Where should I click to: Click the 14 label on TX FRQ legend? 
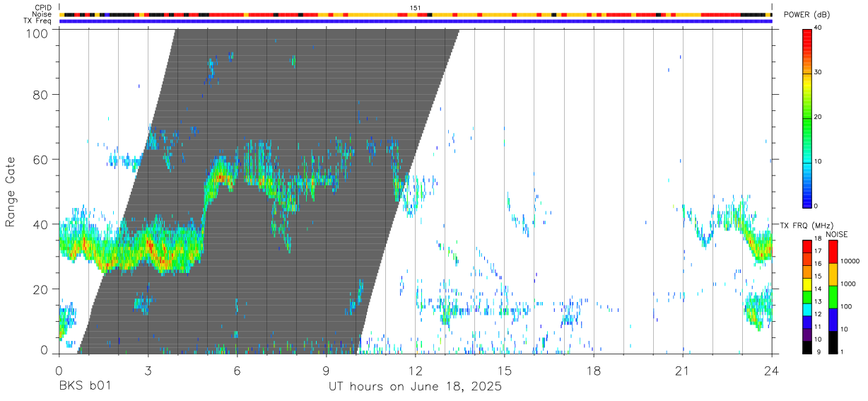click(x=817, y=289)
